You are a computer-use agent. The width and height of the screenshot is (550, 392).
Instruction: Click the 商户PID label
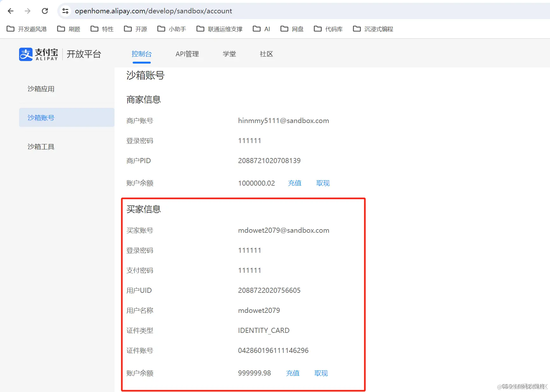pos(138,161)
